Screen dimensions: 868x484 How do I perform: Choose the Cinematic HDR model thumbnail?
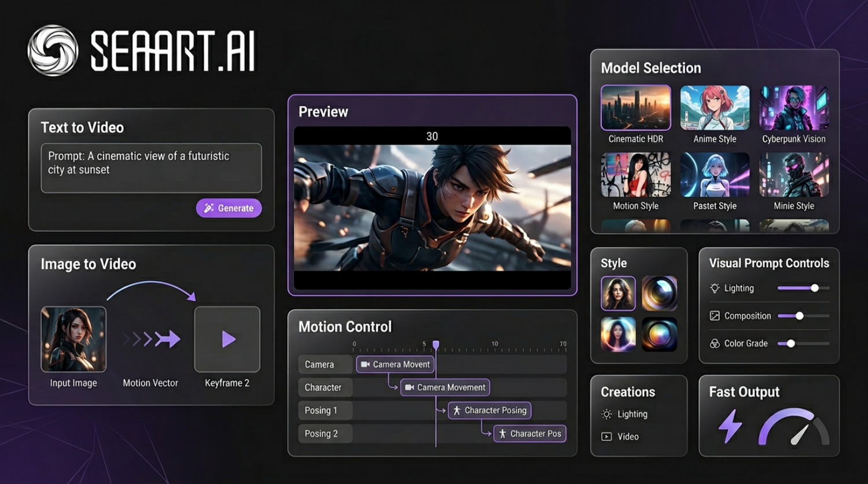click(635, 108)
